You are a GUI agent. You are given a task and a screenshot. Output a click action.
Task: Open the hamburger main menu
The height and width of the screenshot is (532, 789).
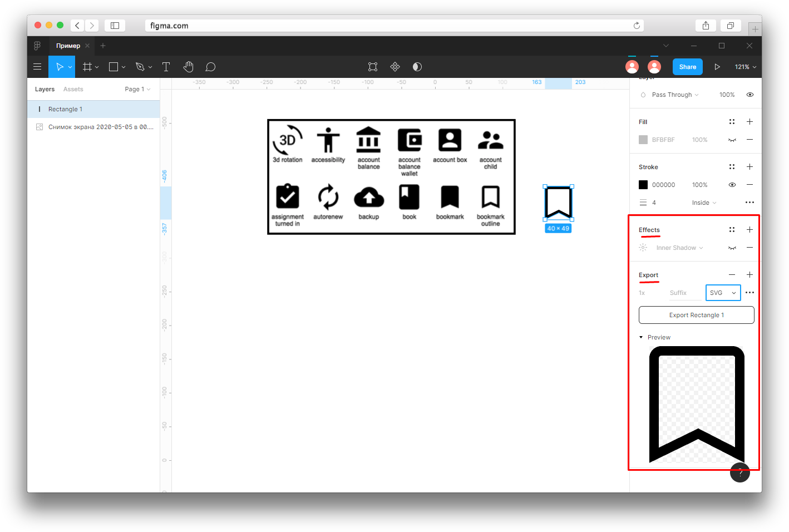[x=37, y=67]
